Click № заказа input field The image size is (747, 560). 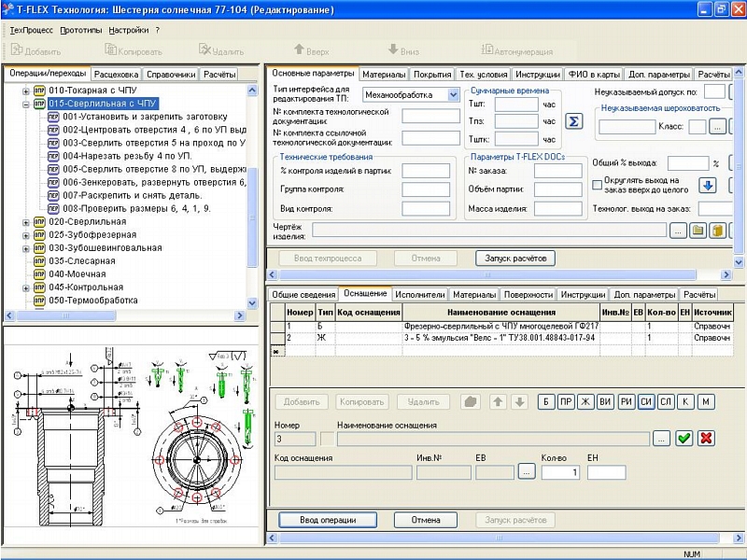pos(557,171)
